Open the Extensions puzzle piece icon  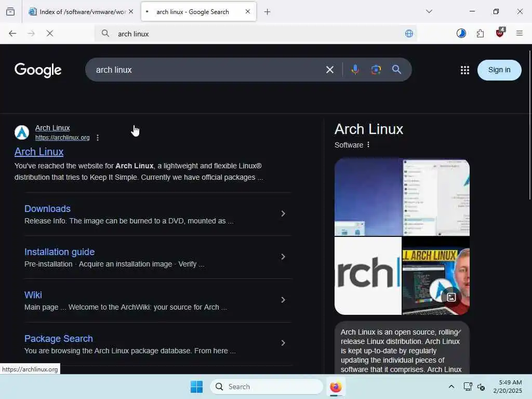[480, 33]
